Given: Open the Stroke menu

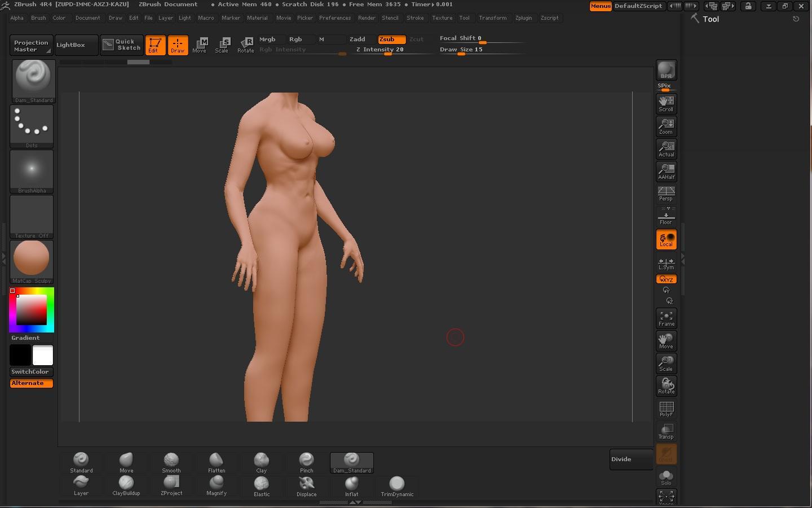Looking at the screenshot, I should pyautogui.click(x=415, y=18).
